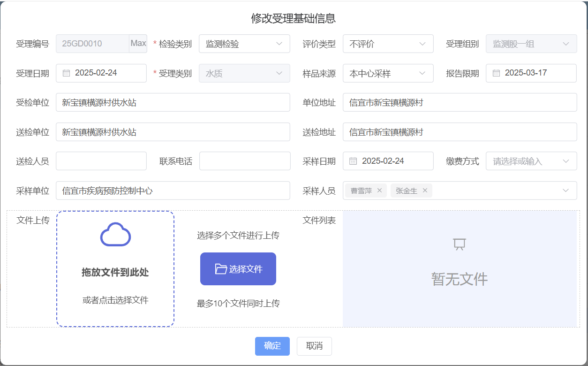Open the 受理组别 dropdown showing 监测股一组
The image size is (588, 366).
(x=531, y=44)
